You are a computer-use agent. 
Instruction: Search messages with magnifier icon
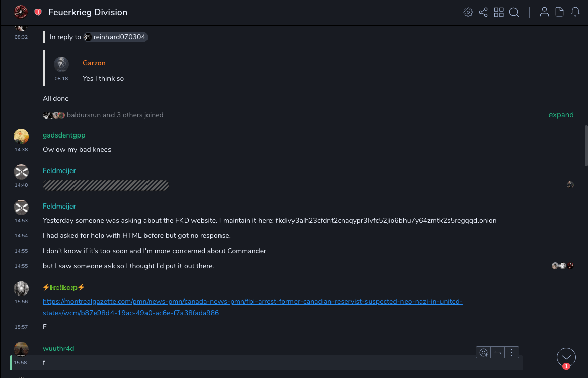(514, 12)
